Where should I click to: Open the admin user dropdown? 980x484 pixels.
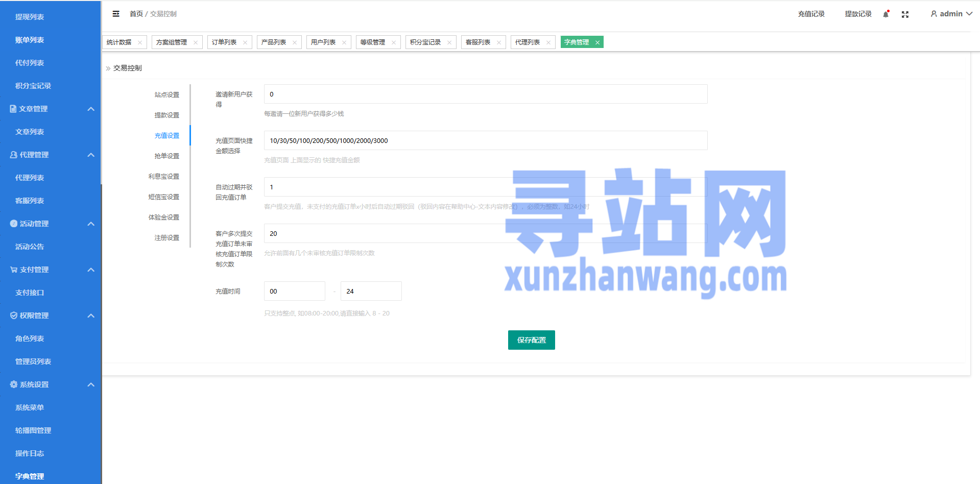tap(951, 14)
